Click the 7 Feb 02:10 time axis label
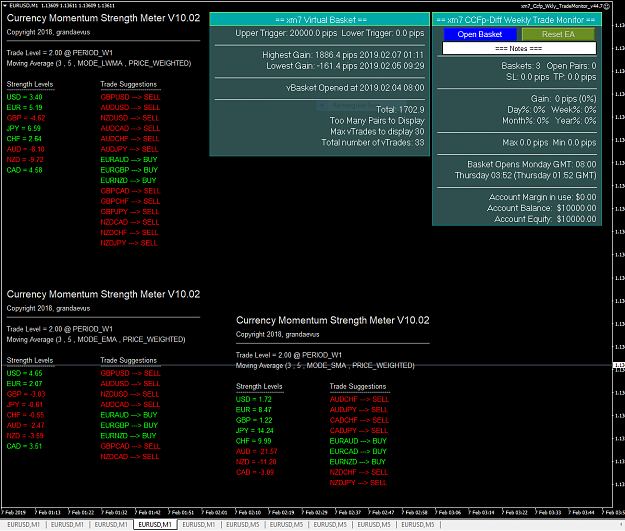Screen dimensions: 625x531 click(248, 512)
